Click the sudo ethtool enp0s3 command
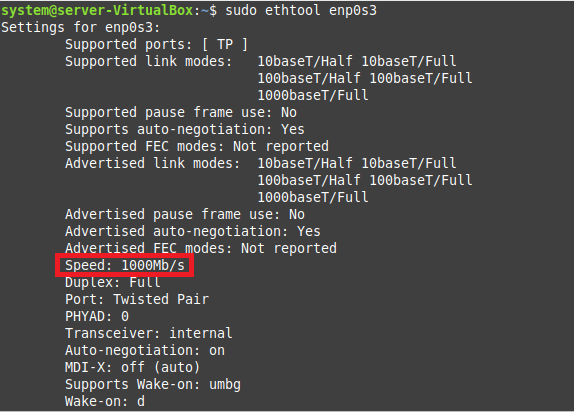This screenshot has width=574, height=412. (301, 10)
